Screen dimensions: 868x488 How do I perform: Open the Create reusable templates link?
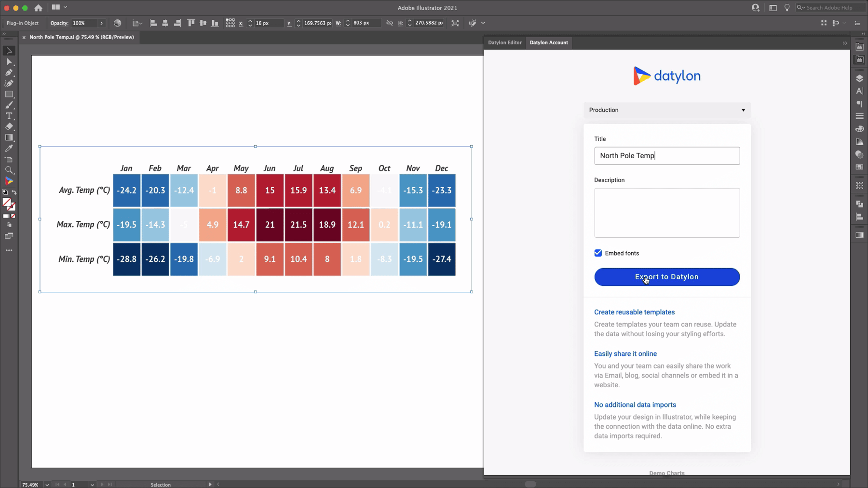pos(635,312)
